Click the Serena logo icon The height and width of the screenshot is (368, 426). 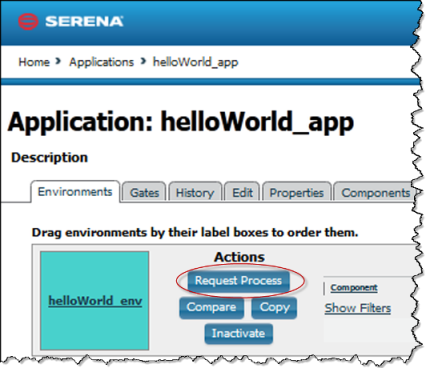tap(28, 22)
